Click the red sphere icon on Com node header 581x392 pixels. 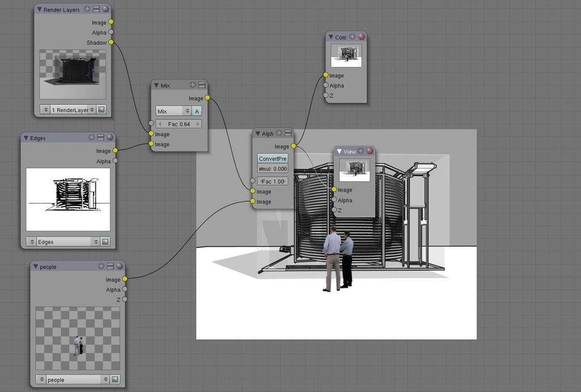(361, 36)
